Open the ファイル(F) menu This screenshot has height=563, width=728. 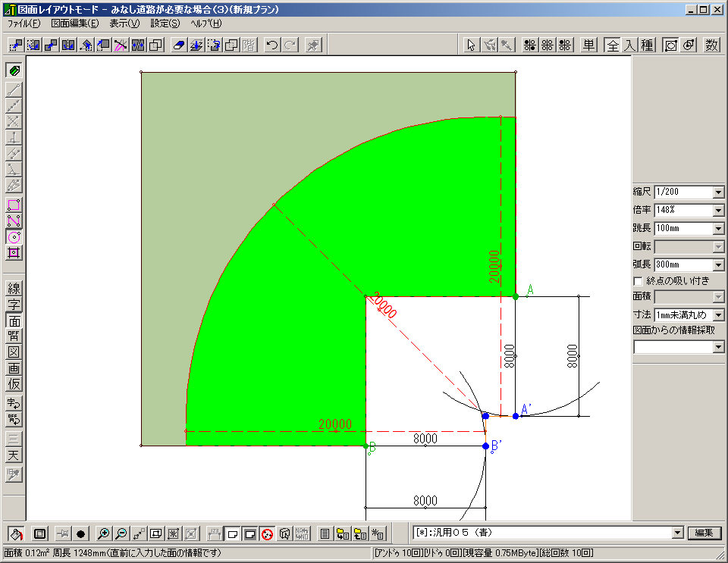pos(24,23)
